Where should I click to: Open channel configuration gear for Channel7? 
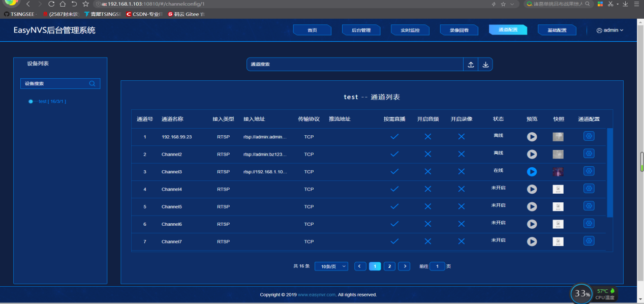[589, 241]
